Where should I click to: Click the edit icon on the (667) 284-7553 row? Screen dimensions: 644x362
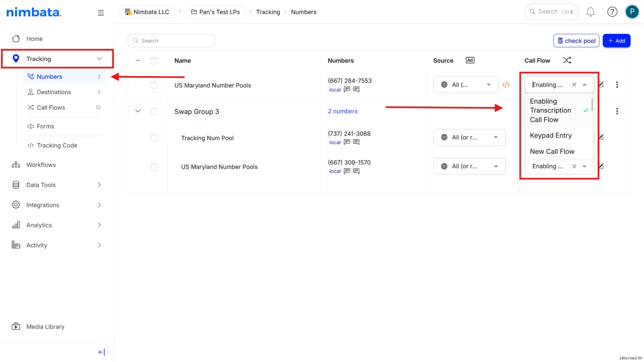pos(601,84)
